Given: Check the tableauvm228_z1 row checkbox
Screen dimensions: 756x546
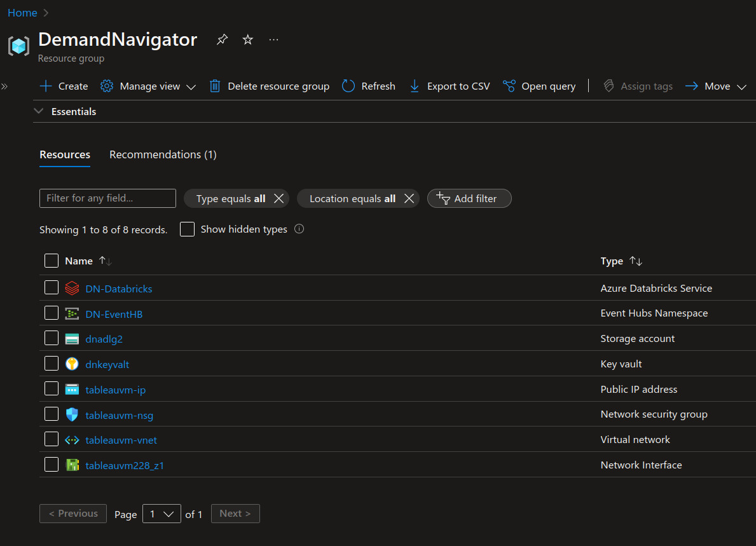Looking at the screenshot, I should pos(51,464).
